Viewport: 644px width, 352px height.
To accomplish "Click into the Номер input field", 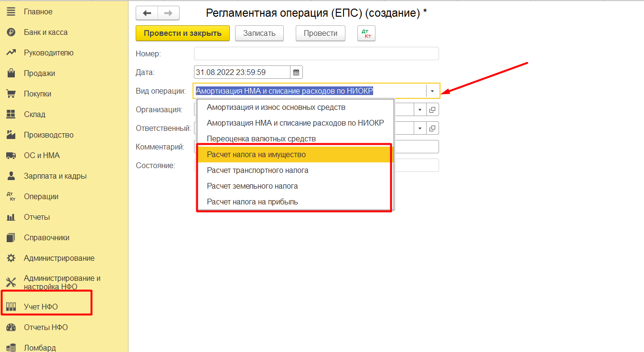I will (x=316, y=53).
